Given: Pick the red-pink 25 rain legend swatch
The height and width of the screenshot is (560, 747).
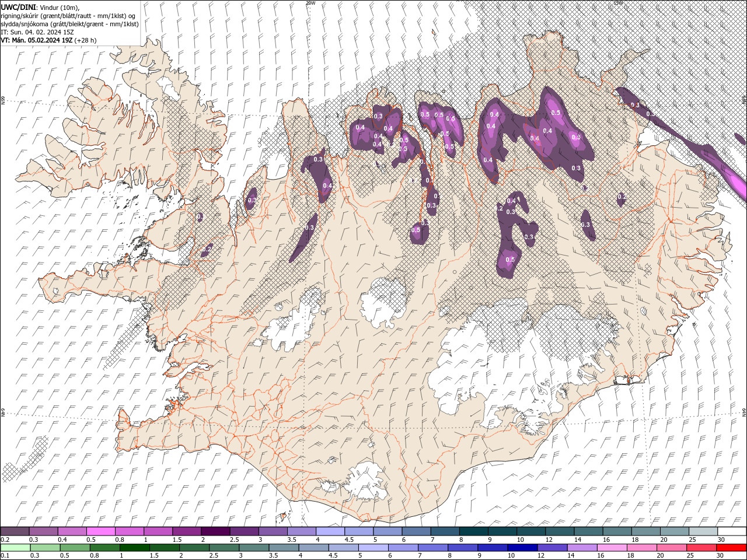Looking at the screenshot, I should pyautogui.click(x=701, y=548).
